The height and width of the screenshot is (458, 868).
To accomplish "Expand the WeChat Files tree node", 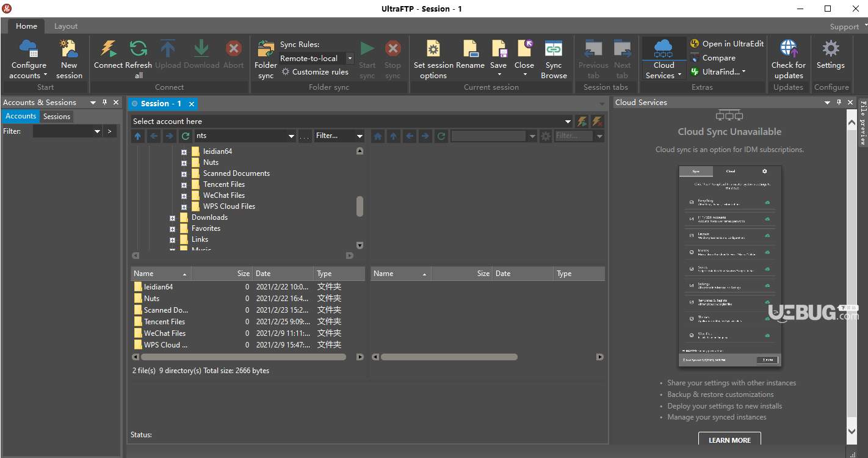I will point(184,196).
